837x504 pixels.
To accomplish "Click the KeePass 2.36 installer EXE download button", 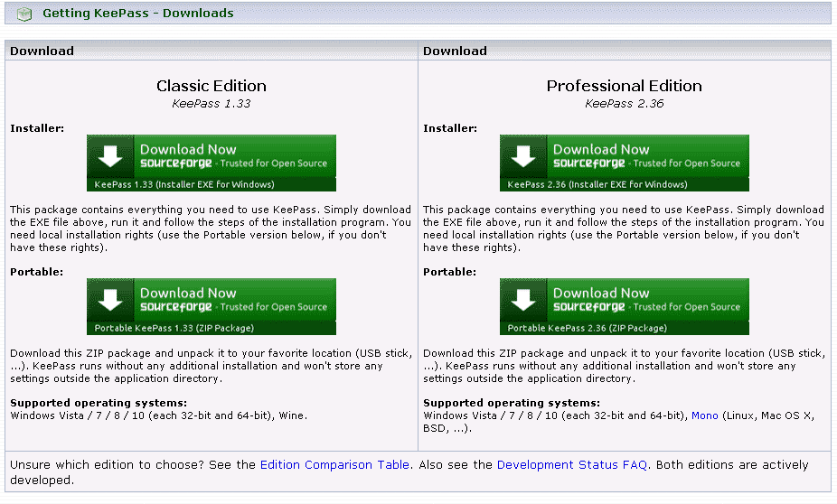I will 624,163.
